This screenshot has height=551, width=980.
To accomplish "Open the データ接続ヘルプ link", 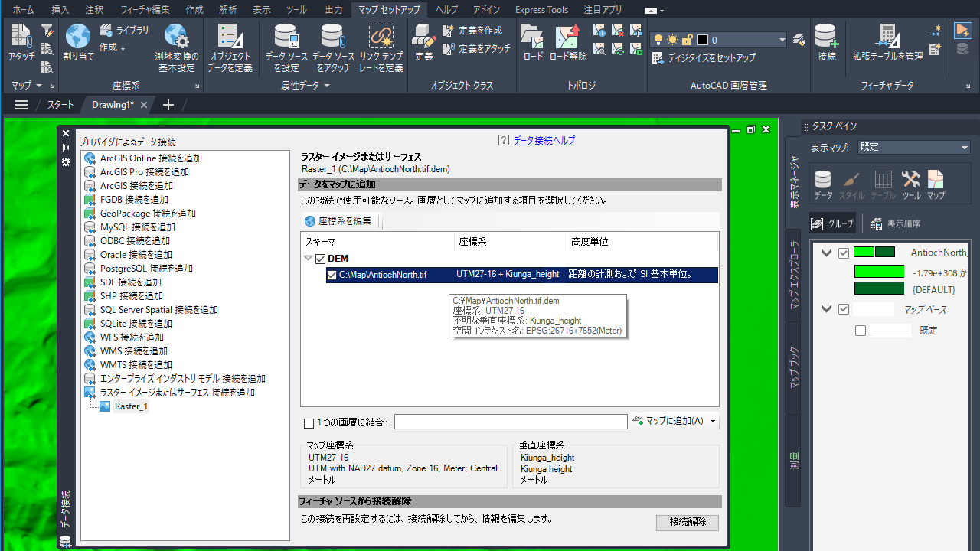I will tap(544, 141).
